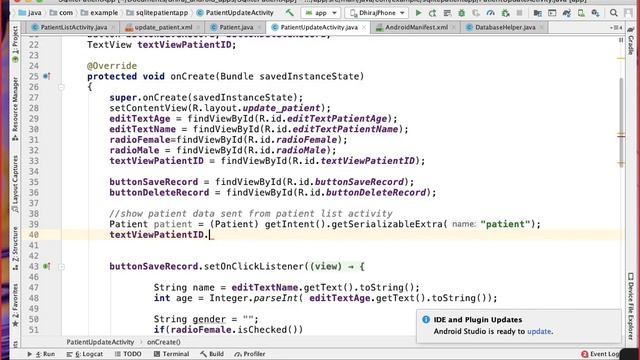Click the Stop run toolbar icon
Viewport: 640px width, 360px height.
(x=520, y=13)
